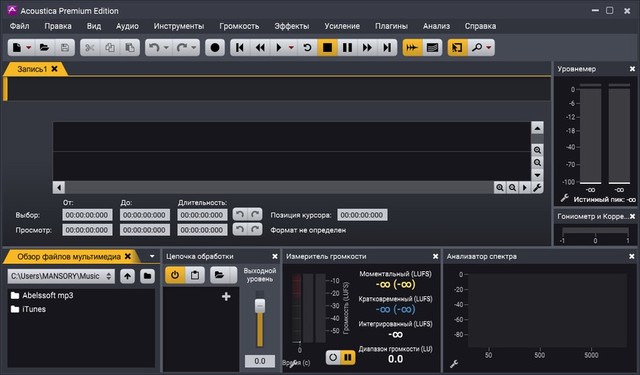This screenshot has height=375, width=640.
Task: Toggle the waveform view icon
Action: (412, 48)
